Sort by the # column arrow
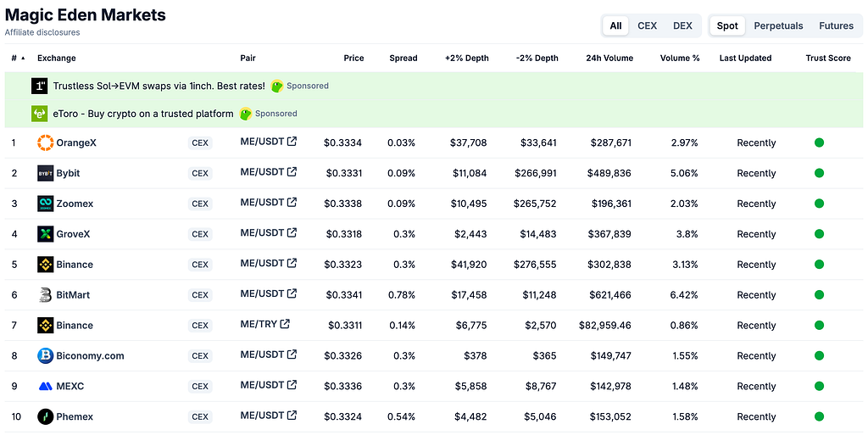Viewport: 868px width, 441px height. [x=23, y=59]
